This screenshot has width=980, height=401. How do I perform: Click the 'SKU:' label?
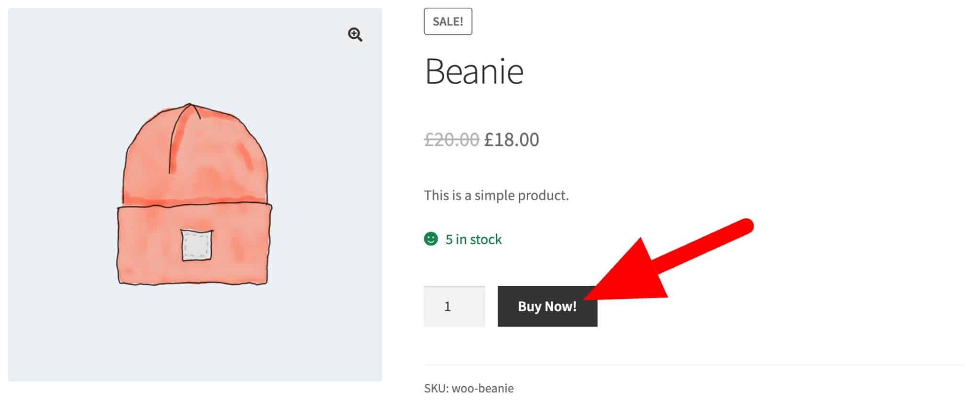tap(435, 388)
